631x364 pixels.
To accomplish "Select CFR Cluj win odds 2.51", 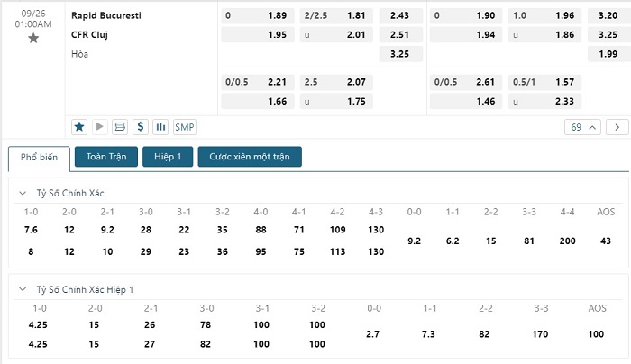I will point(400,35).
